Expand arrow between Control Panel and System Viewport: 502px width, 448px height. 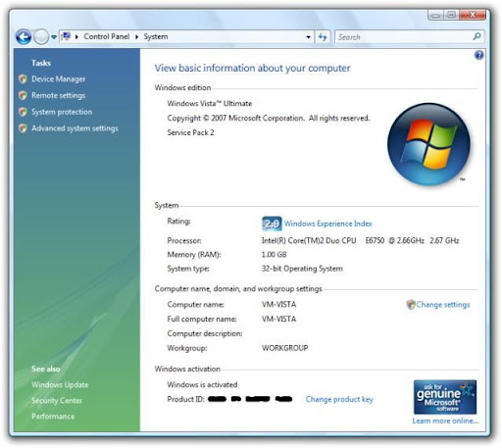[x=137, y=37]
